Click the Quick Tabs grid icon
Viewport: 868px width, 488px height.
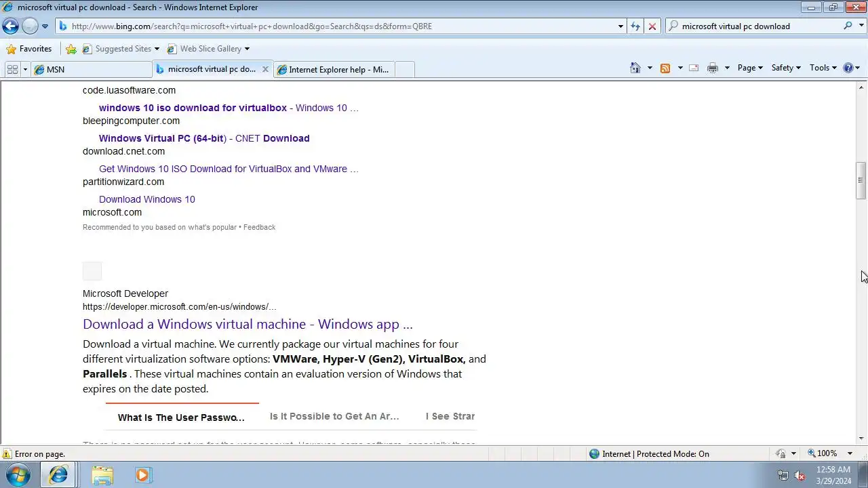[12, 69]
